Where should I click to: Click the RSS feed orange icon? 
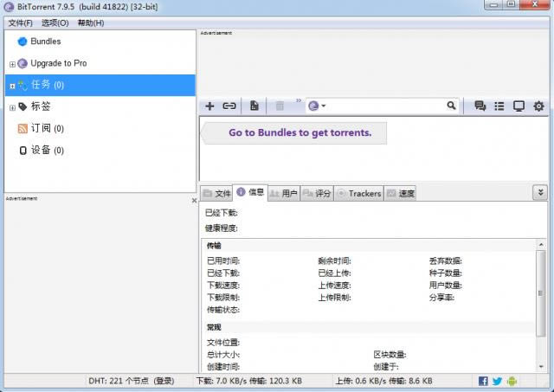tap(23, 129)
